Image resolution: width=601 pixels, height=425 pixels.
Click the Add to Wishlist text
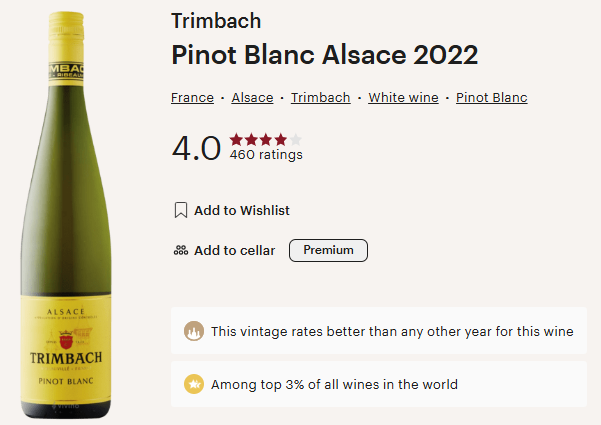click(242, 210)
